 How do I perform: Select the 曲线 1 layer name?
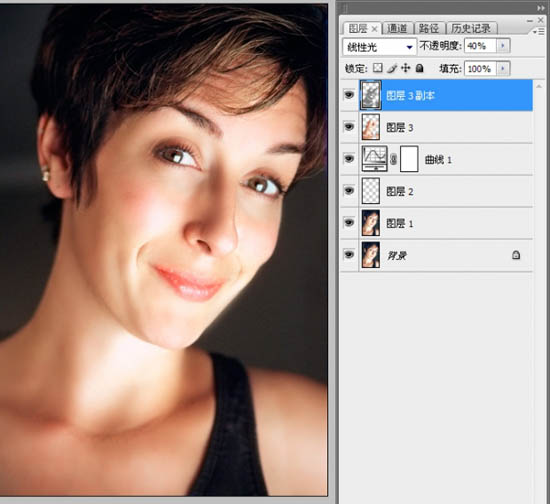[438, 160]
